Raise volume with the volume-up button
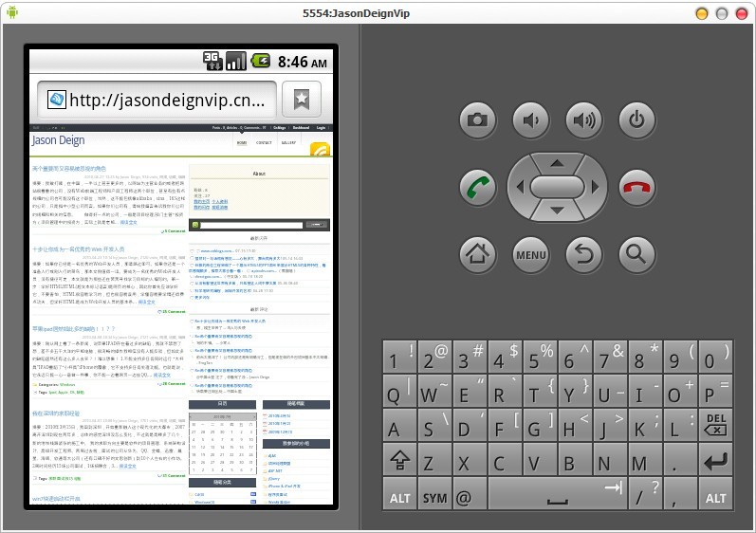Viewport: 756px width, 533px height. (583, 119)
